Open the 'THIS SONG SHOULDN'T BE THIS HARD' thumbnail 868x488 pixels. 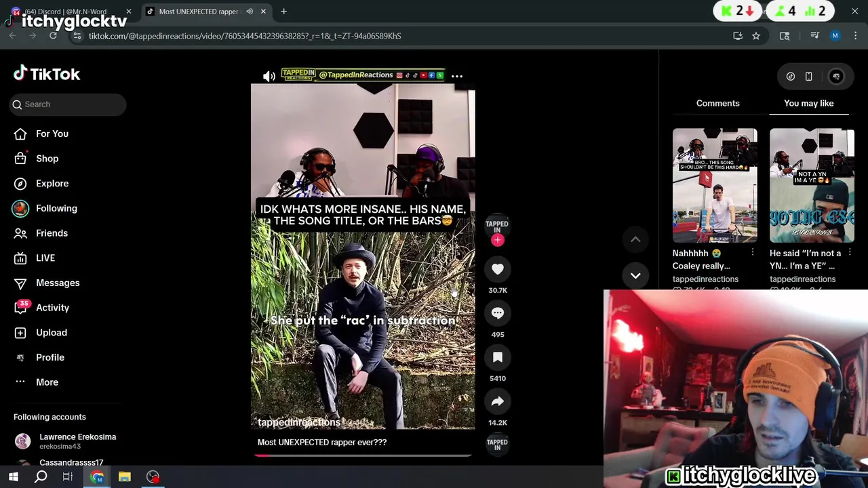[x=715, y=185]
